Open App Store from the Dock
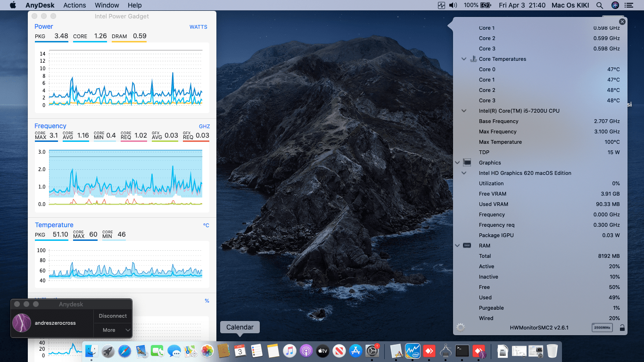This screenshot has width=644, height=362. [355, 351]
